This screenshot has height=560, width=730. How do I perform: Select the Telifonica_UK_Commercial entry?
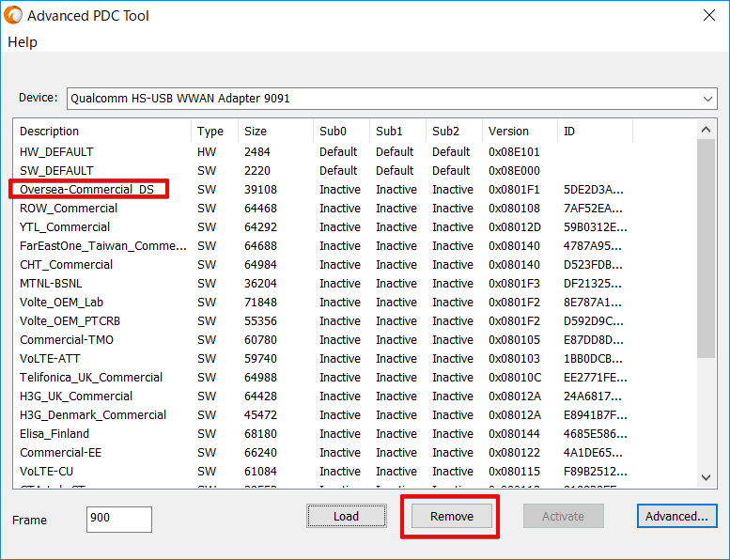pyautogui.click(x=91, y=378)
